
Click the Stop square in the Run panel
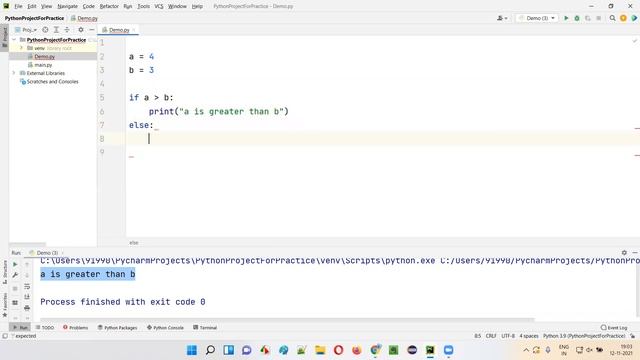click(x=15, y=289)
